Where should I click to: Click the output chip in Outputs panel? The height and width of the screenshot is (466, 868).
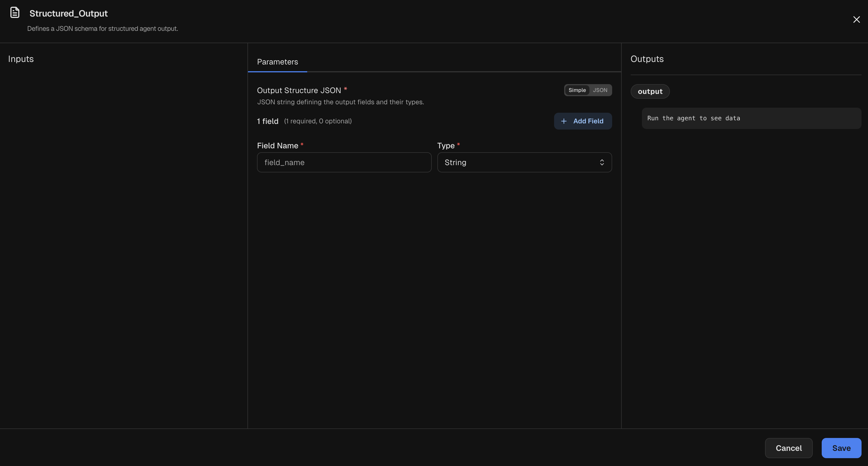(650, 91)
